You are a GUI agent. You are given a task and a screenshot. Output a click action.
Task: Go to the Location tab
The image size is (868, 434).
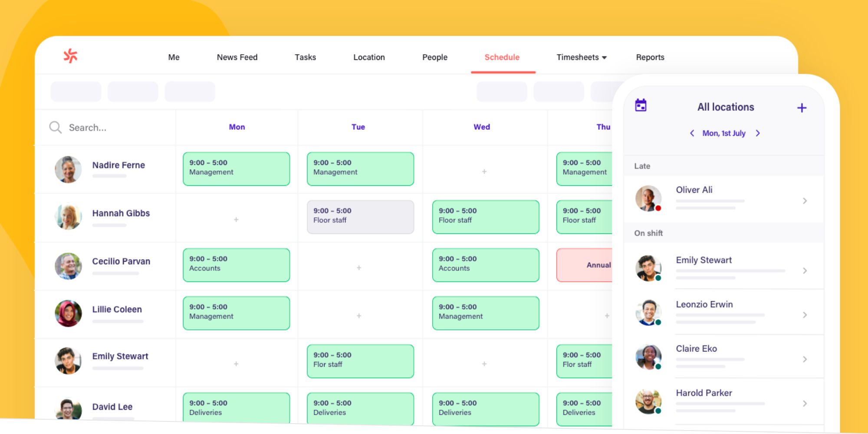369,57
